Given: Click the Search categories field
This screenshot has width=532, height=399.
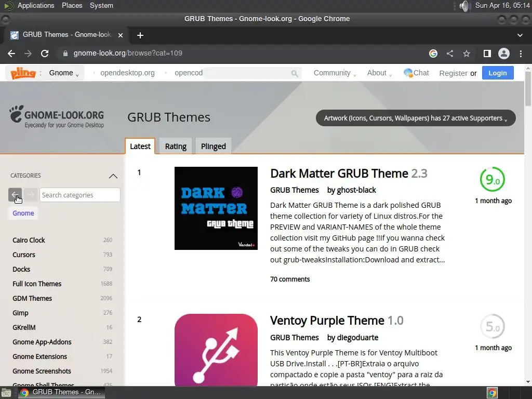Looking at the screenshot, I should [79, 195].
